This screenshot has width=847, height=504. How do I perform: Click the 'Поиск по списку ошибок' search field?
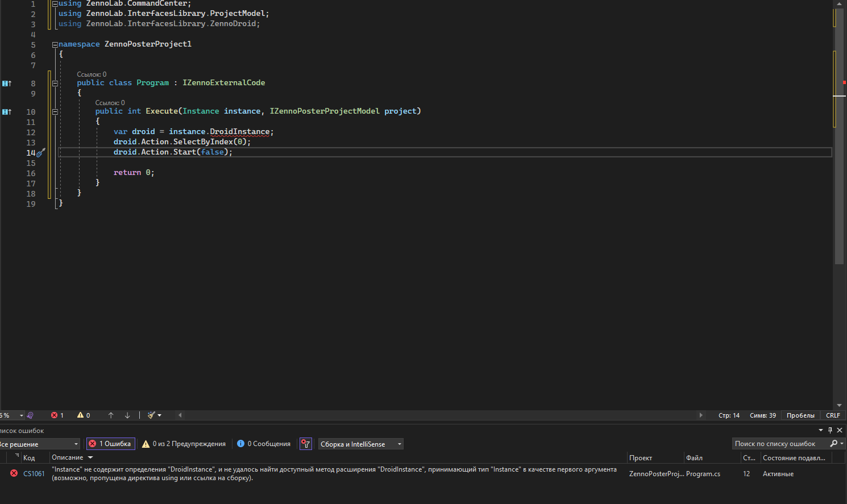click(777, 444)
